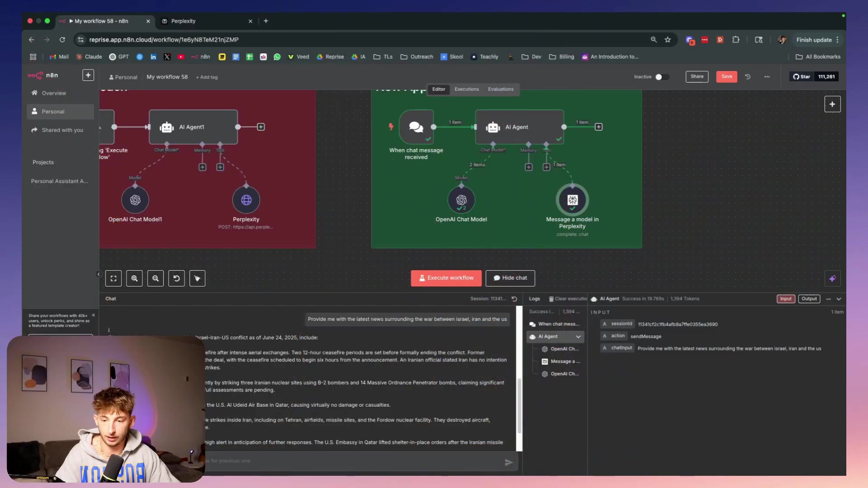
Task: Reset the chat session
Action: click(514, 299)
